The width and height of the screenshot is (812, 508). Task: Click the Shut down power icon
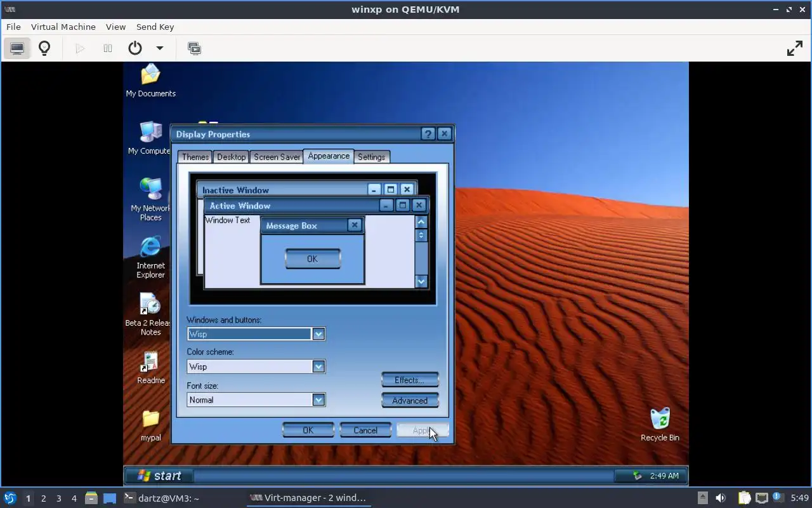[135, 48]
